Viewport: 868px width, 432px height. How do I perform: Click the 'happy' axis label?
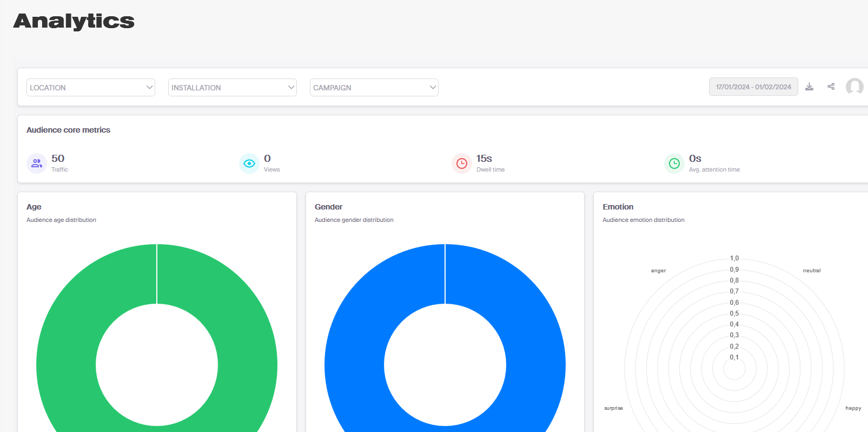[x=853, y=408]
